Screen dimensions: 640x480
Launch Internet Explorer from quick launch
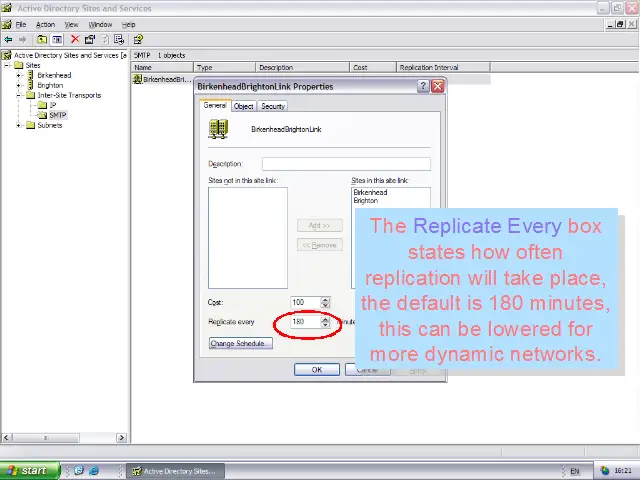coord(94,470)
